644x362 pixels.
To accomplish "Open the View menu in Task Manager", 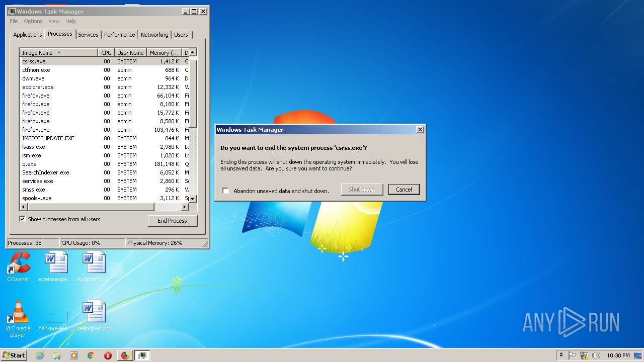I will [54, 21].
